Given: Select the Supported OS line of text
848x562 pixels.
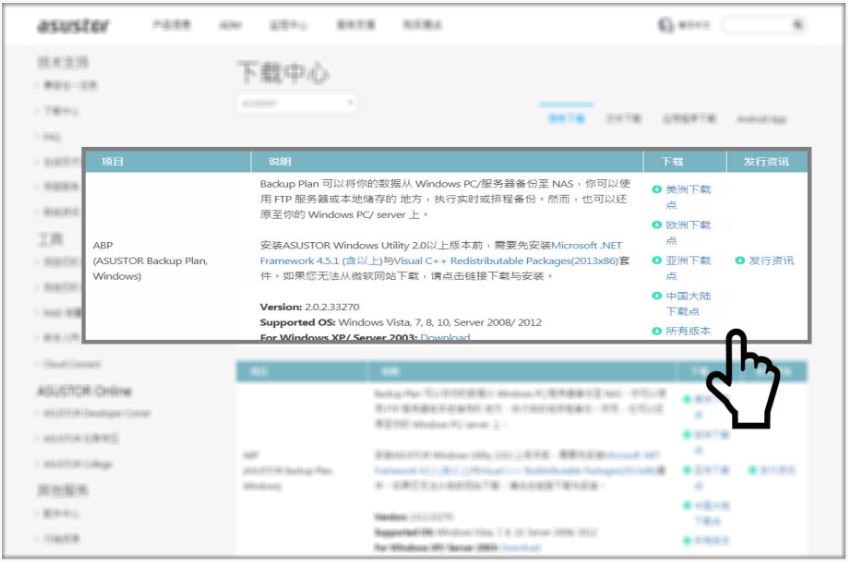Looking at the screenshot, I should [401, 322].
